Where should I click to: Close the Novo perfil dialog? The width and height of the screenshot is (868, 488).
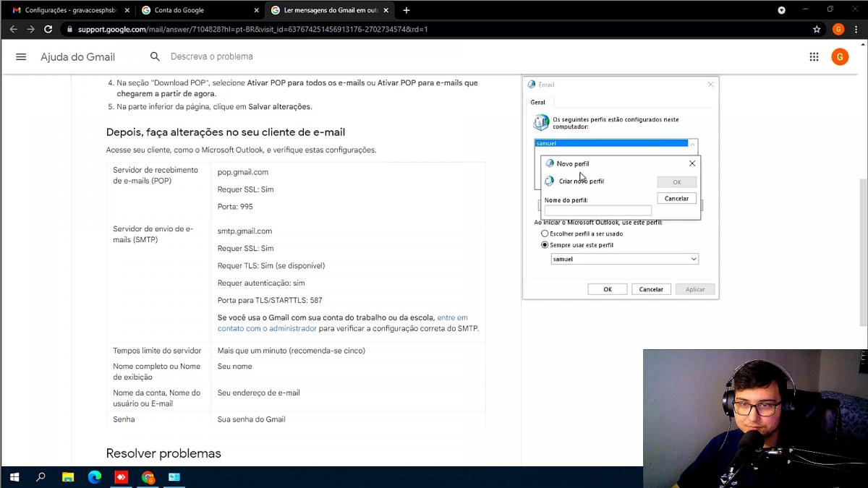[x=692, y=163]
